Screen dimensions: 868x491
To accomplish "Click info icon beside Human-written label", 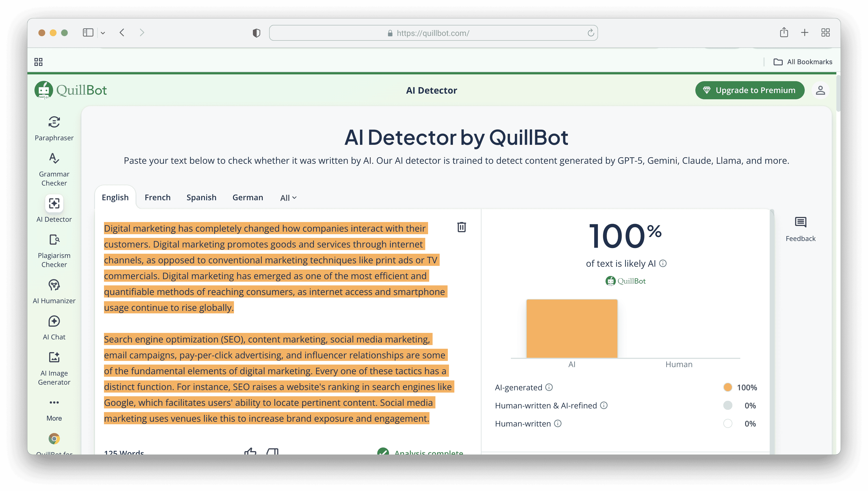I will pyautogui.click(x=558, y=423).
